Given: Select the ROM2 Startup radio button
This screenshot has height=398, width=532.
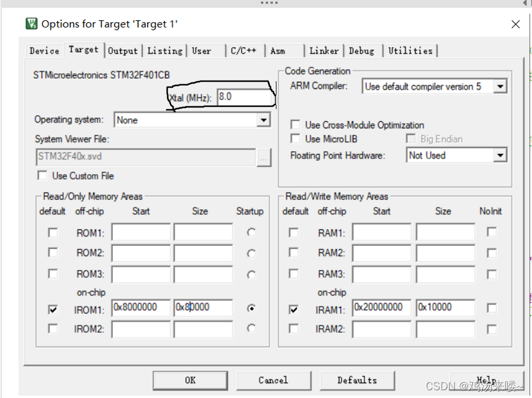Looking at the screenshot, I should (251, 254).
